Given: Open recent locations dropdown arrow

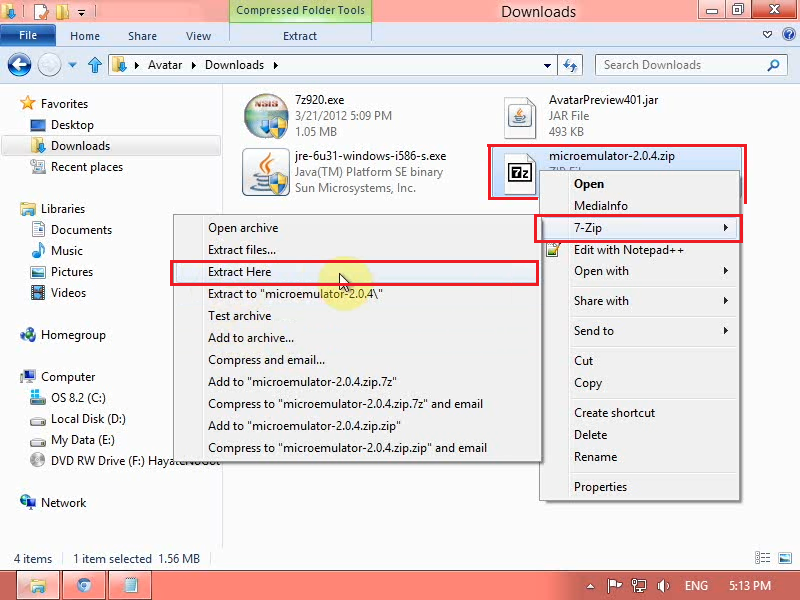Looking at the screenshot, I should [x=72, y=65].
